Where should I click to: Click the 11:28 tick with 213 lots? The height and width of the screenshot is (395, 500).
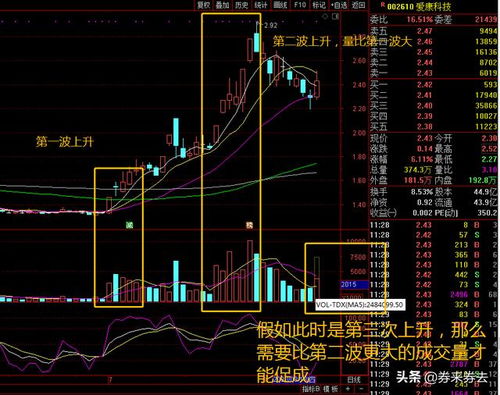coord(433,245)
